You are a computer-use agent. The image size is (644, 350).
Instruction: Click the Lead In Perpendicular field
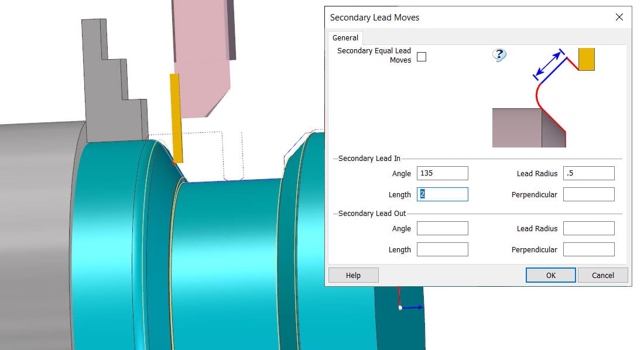click(588, 194)
